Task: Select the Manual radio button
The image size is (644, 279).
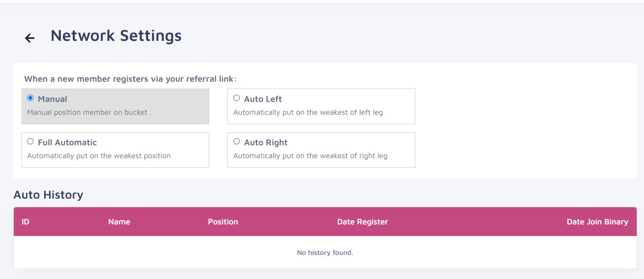Action: pos(31,98)
